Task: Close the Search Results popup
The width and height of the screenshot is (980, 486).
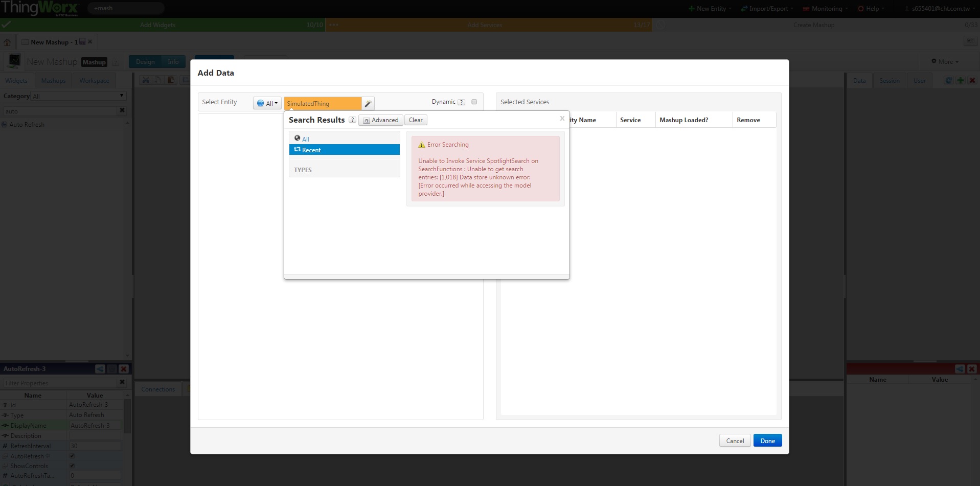Action: point(562,118)
